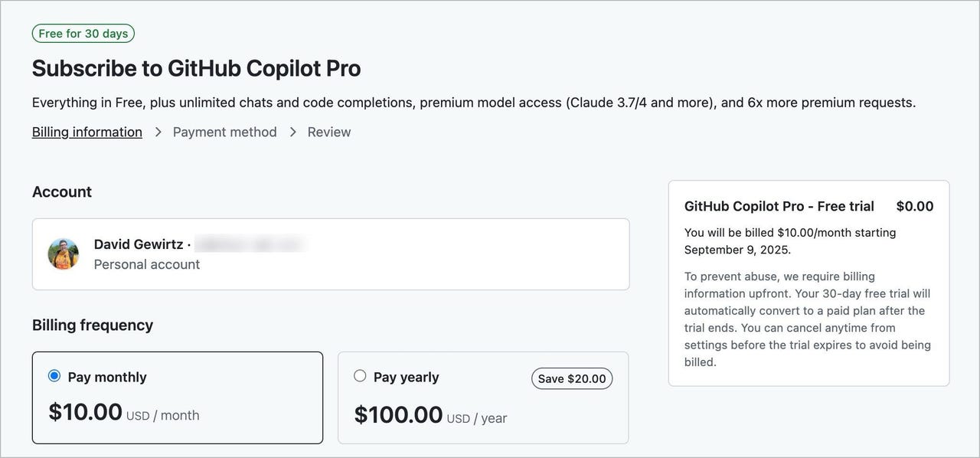
Task: Open the Billing information step link
Action: pos(87,132)
